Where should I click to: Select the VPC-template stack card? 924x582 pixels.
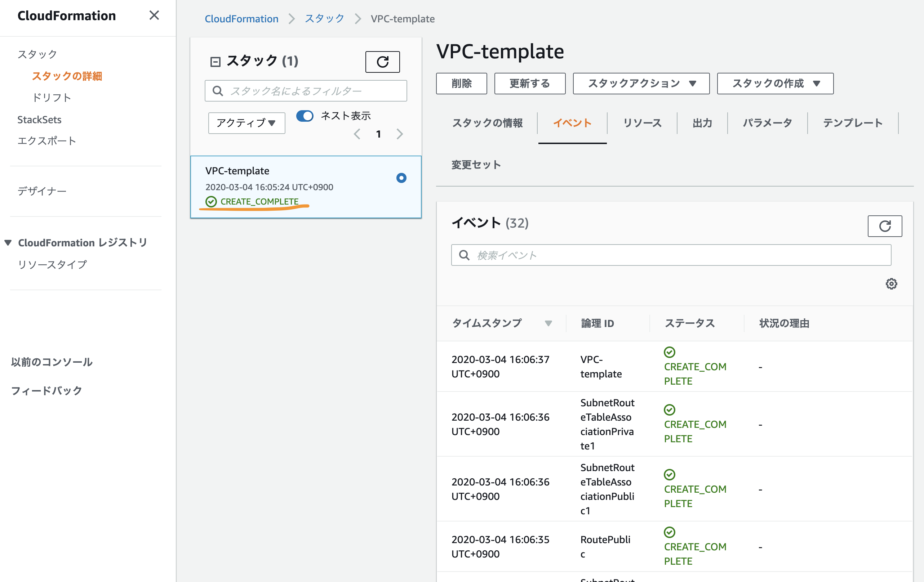[306, 187]
